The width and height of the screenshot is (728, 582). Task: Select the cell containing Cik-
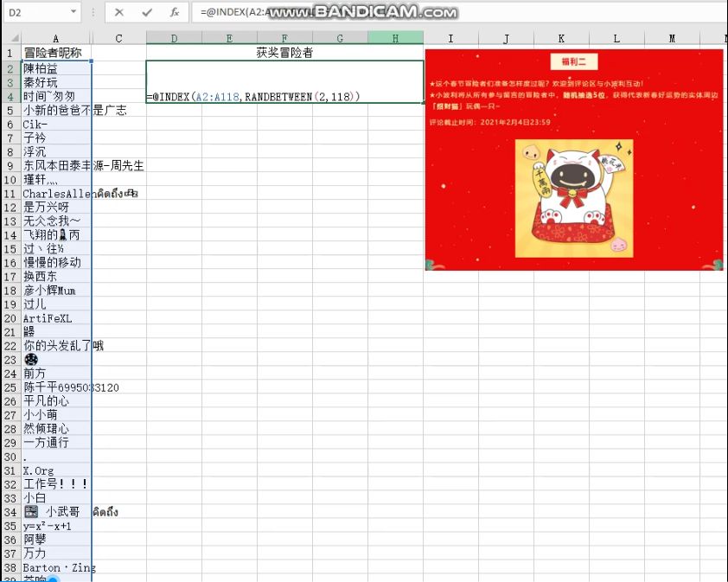pyautogui.click(x=55, y=124)
